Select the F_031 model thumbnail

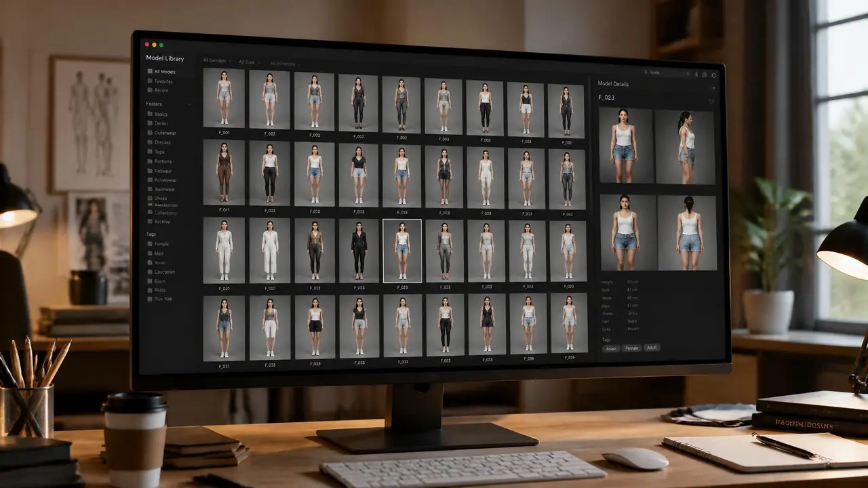click(x=224, y=327)
